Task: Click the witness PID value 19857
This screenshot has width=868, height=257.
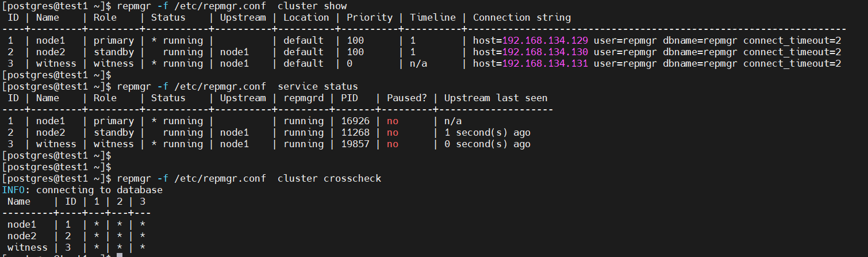Action: coord(355,144)
